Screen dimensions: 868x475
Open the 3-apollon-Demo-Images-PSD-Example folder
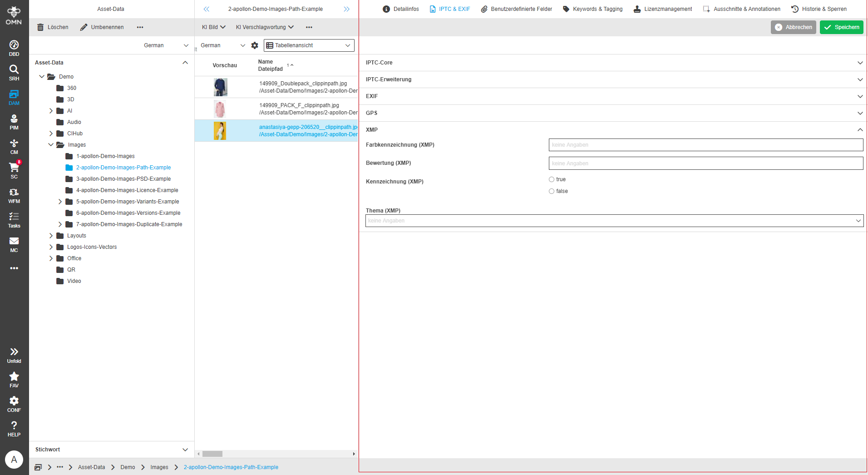tap(123, 179)
